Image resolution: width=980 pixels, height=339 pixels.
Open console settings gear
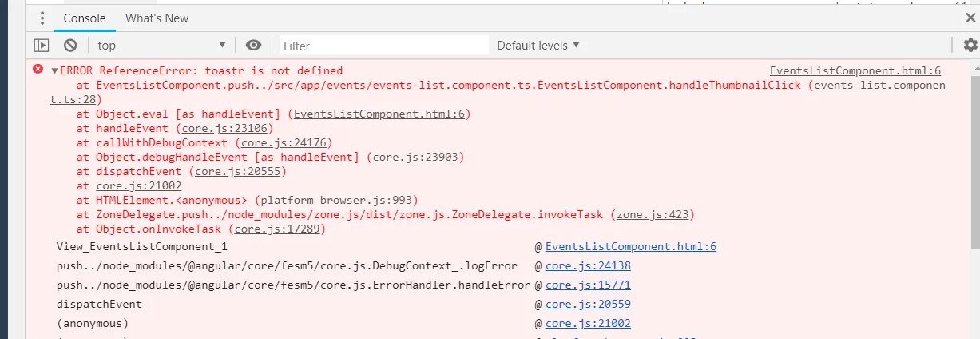coord(970,46)
